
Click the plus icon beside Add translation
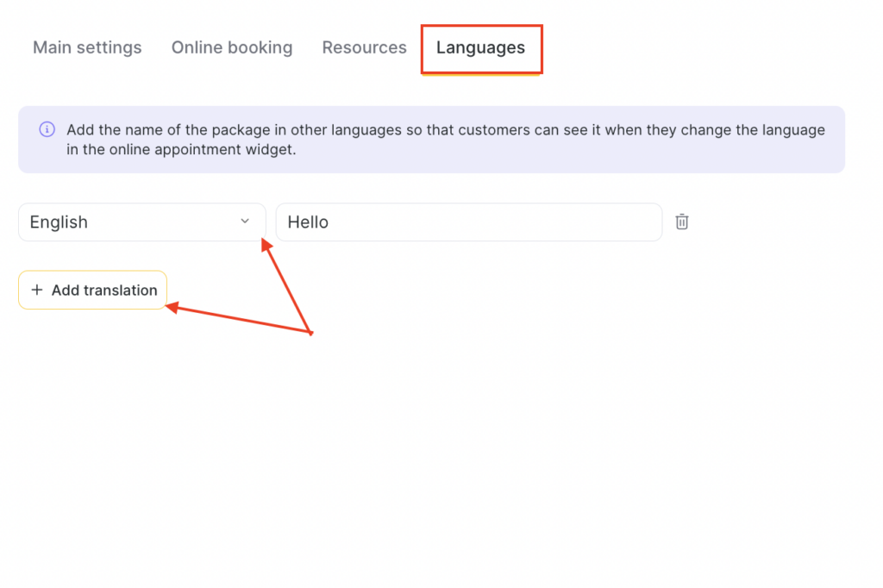37,291
